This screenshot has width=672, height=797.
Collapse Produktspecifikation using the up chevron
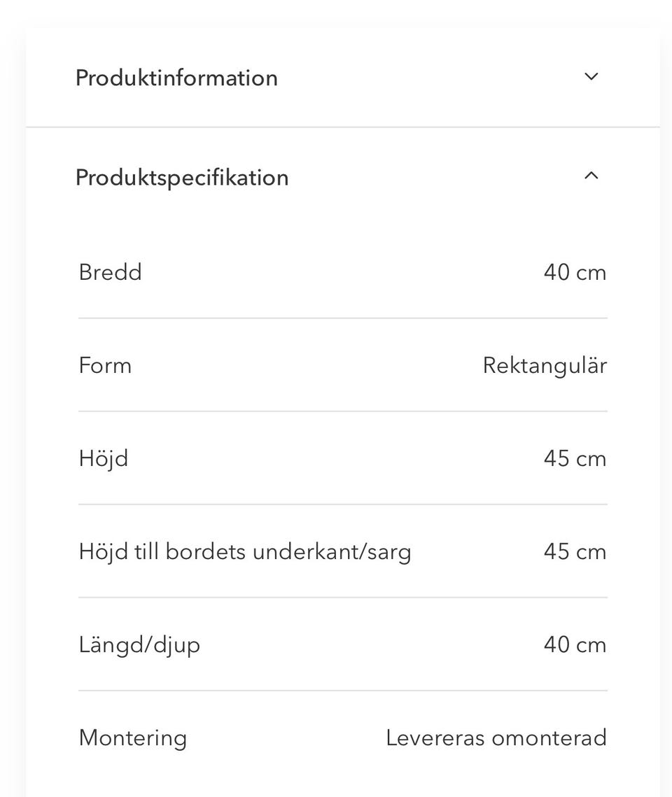pyautogui.click(x=591, y=176)
